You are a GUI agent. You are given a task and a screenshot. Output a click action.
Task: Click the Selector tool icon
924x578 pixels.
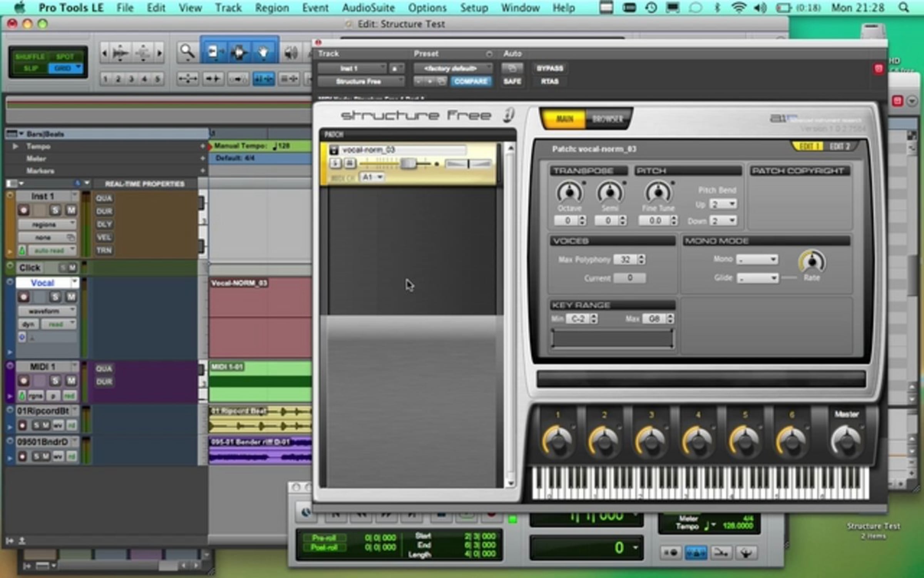pos(238,52)
